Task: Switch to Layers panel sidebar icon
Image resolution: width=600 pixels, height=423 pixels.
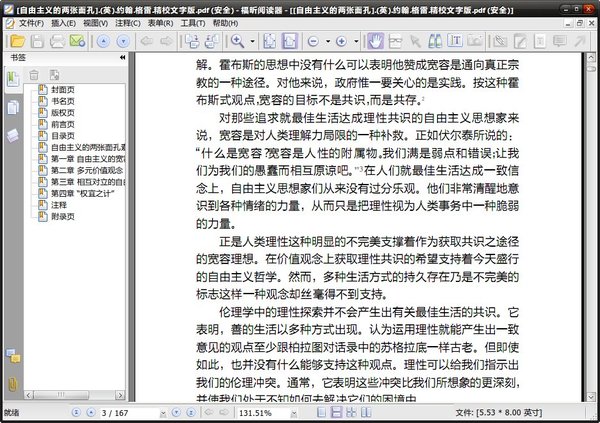Action: tap(13, 136)
